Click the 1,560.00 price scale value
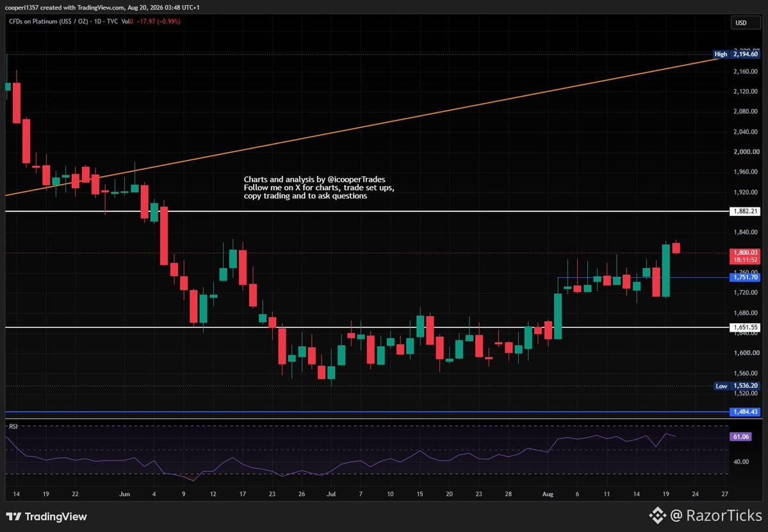The width and height of the screenshot is (768, 532). point(746,373)
